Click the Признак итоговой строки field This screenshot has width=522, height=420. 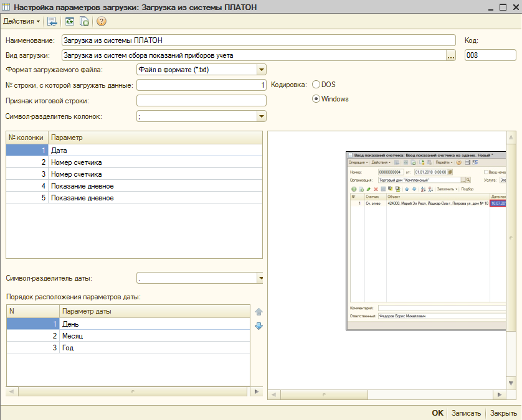[201, 100]
